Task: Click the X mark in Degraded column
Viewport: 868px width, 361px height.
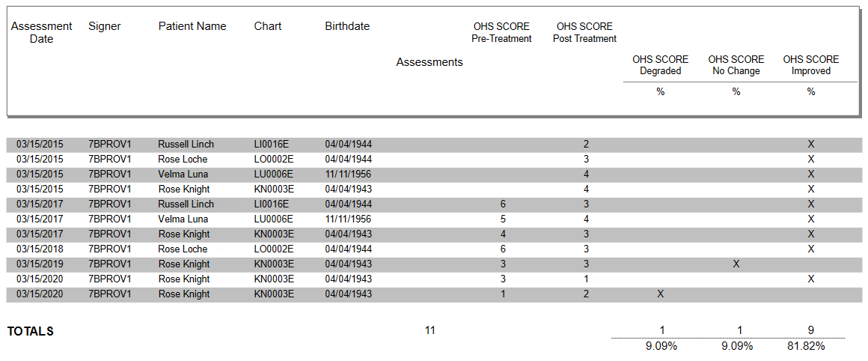Action: 660,294
